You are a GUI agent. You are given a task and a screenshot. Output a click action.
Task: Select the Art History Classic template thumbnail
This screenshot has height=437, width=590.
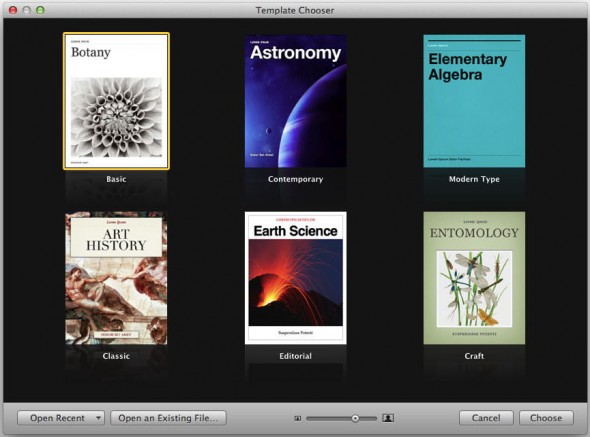click(x=116, y=278)
